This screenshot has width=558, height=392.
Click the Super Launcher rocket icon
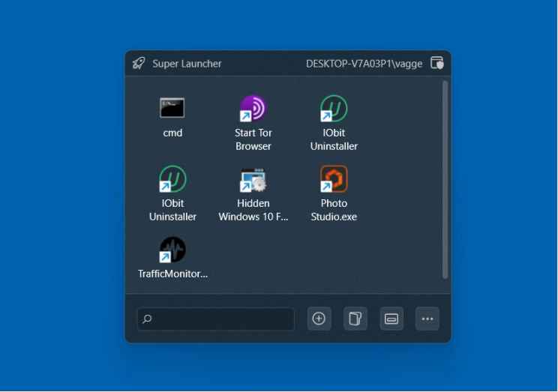pyautogui.click(x=139, y=63)
